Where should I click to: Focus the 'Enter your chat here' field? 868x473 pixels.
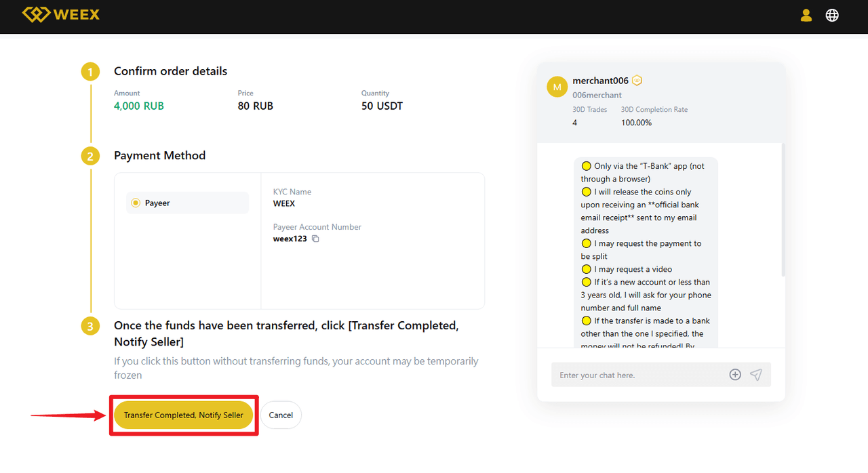(637, 375)
